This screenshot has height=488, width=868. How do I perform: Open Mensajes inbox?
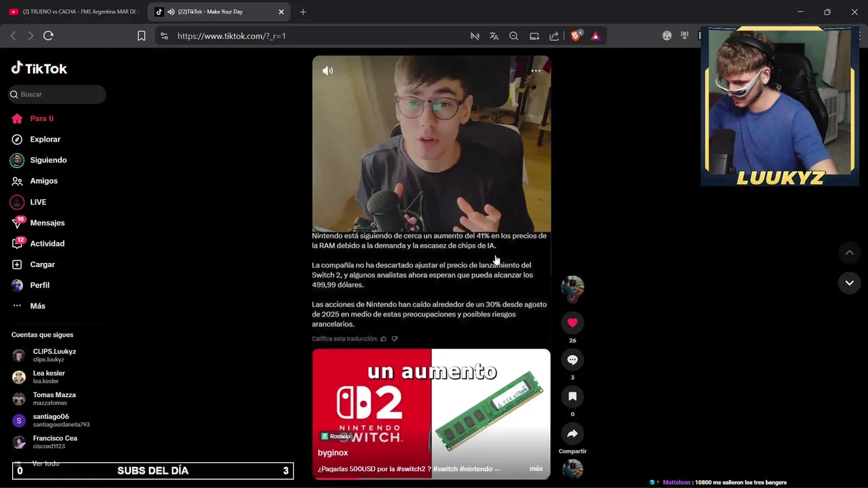pos(38,223)
